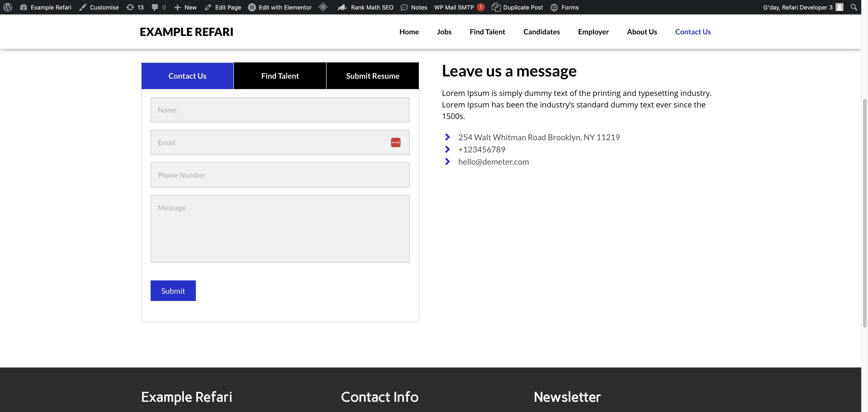Click the Elementor E icon
868x412 pixels.
click(252, 7)
